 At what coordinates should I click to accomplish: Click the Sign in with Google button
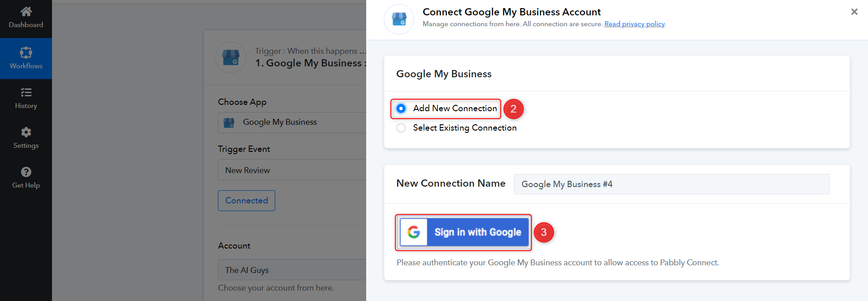[x=464, y=232]
